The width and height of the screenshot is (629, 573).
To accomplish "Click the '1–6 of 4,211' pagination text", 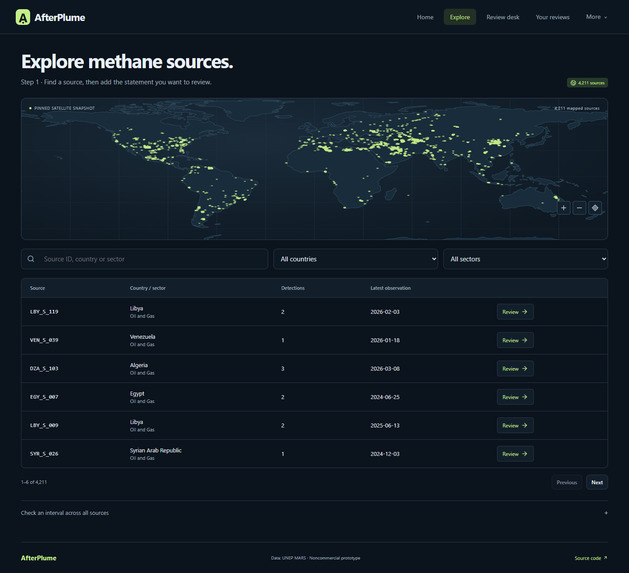I will [x=34, y=482].
